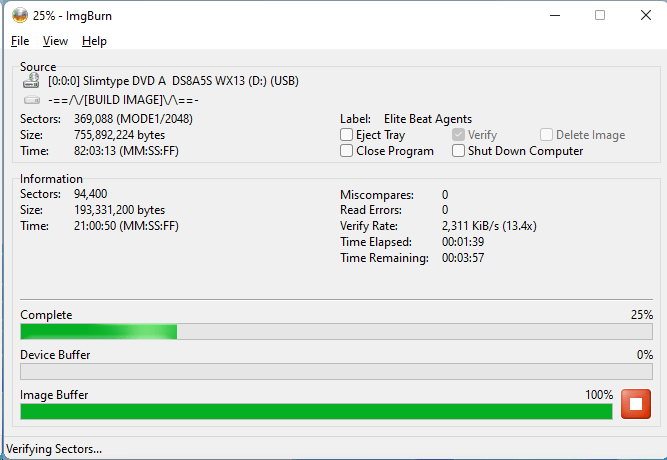Click the Read Errors label

pos(371,210)
